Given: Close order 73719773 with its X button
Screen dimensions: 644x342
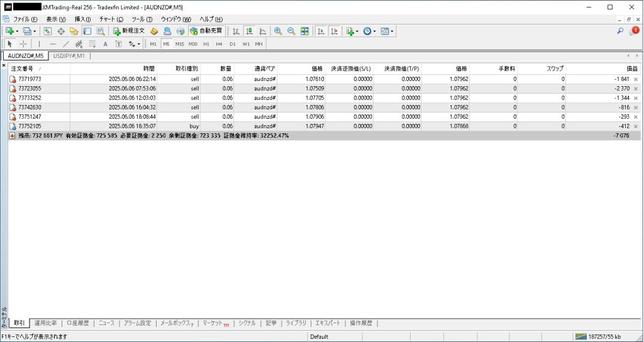Looking at the screenshot, I should (x=635, y=79).
